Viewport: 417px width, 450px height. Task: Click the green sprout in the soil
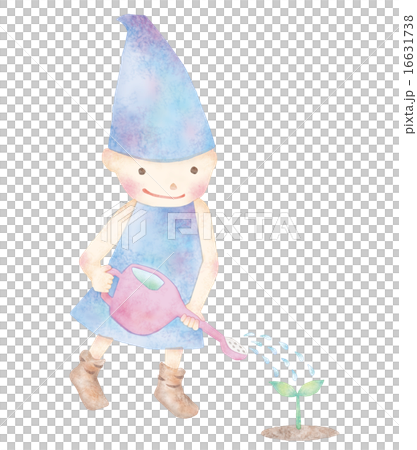pyautogui.click(x=297, y=404)
